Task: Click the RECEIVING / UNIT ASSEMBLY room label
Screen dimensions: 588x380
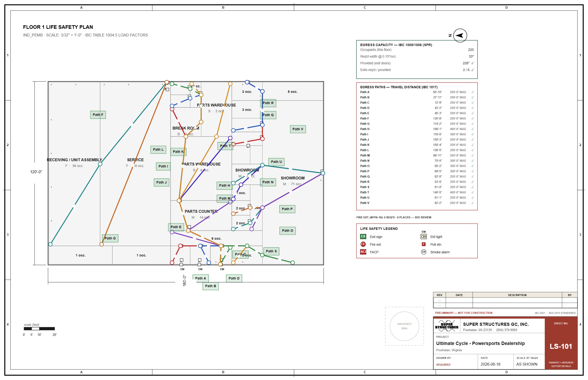Action: click(74, 160)
